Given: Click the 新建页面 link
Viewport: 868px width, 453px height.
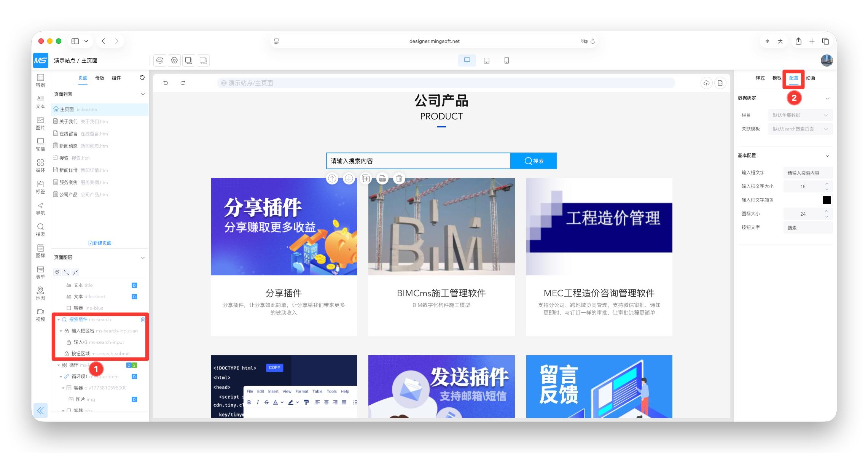Looking at the screenshot, I should (x=100, y=243).
